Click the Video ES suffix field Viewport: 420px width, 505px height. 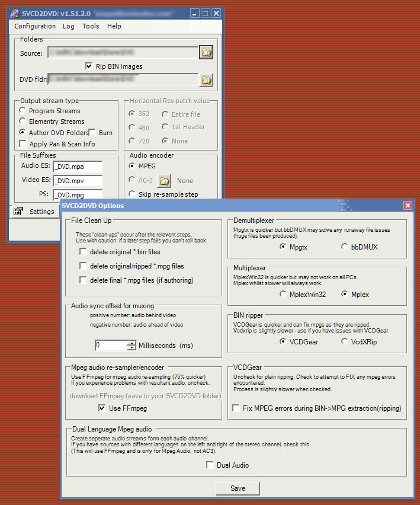pos(78,181)
